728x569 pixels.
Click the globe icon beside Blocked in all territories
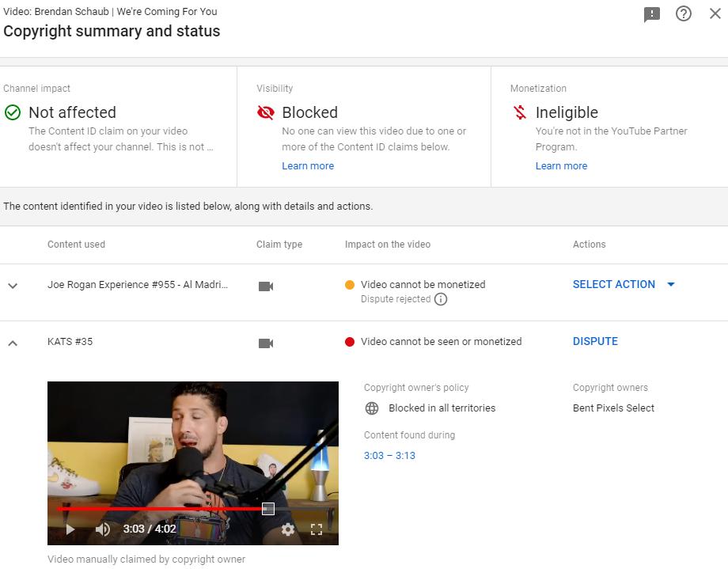(372, 408)
